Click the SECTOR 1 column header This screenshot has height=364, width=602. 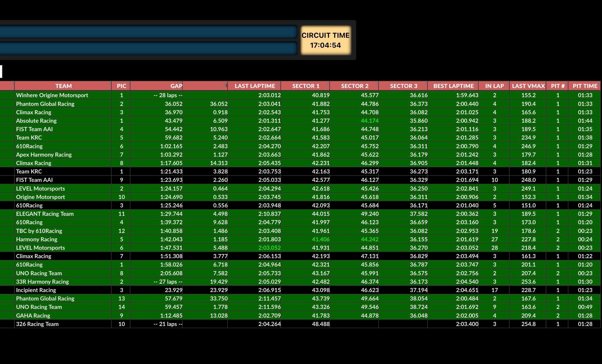click(x=305, y=86)
